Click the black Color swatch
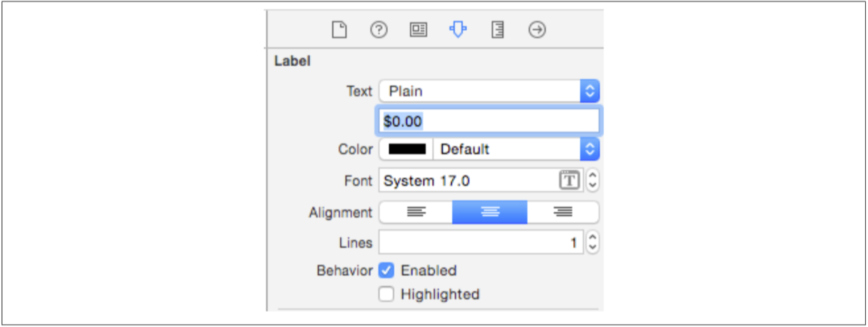Screen dimensions: 868x327 (x=407, y=149)
